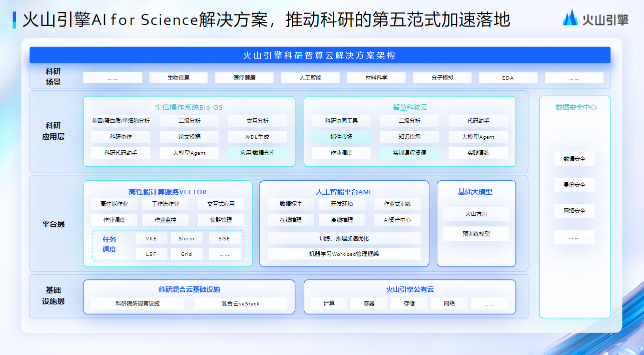Screen dimensions: 644x355
Task: Click the 在线推理 box
Action: tap(290, 220)
